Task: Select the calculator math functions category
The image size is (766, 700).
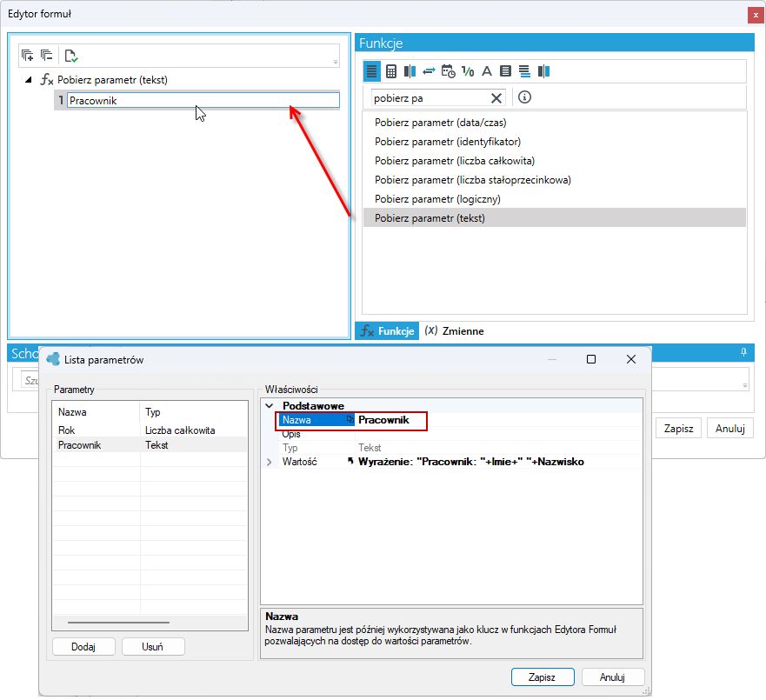Action: 390,71
